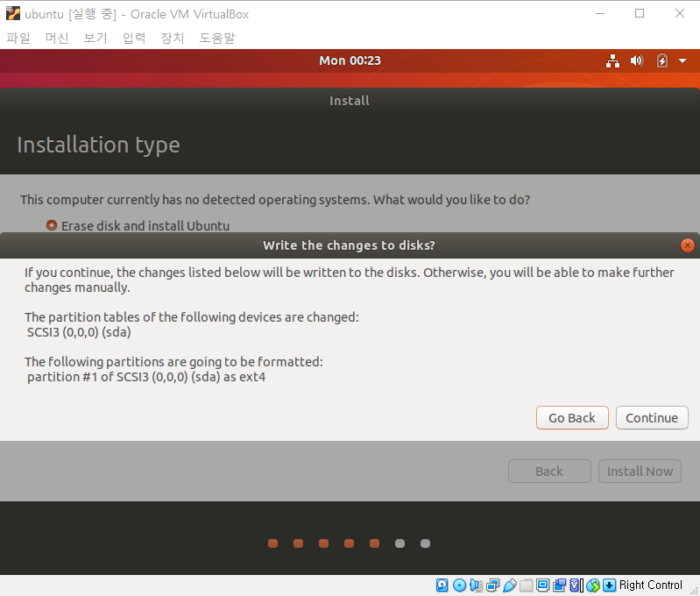Click the Right Control host key label
The image size is (700, 596).
coord(650,585)
